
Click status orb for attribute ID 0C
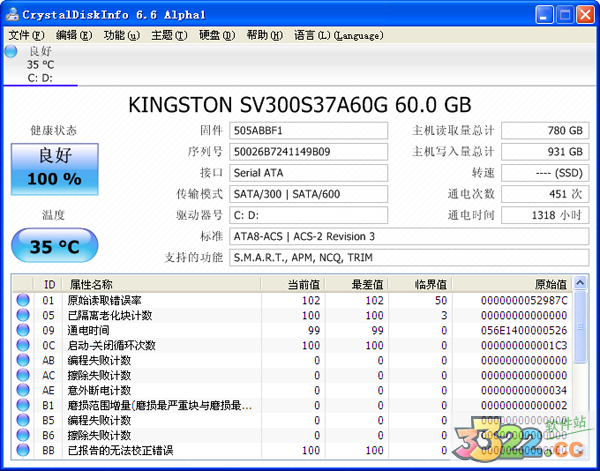[23, 345]
